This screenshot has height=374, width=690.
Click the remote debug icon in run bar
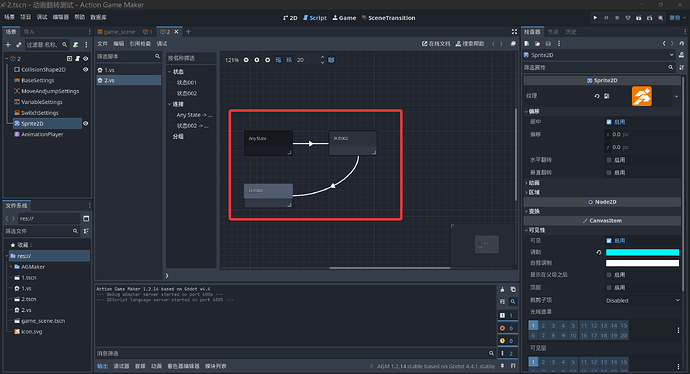point(628,18)
